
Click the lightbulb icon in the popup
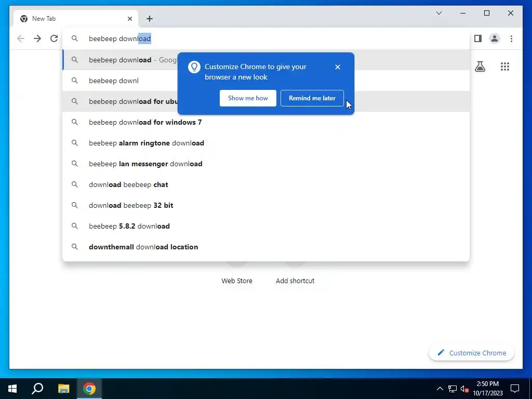click(x=194, y=67)
